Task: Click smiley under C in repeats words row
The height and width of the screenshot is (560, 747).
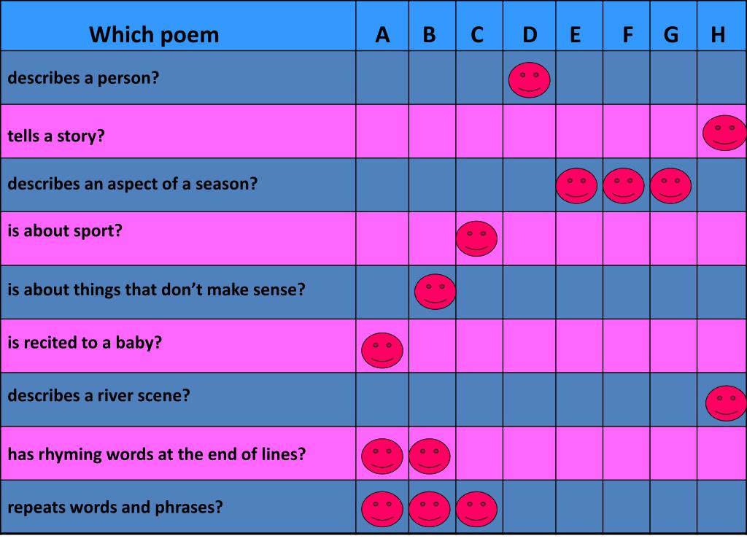Action: (476, 509)
